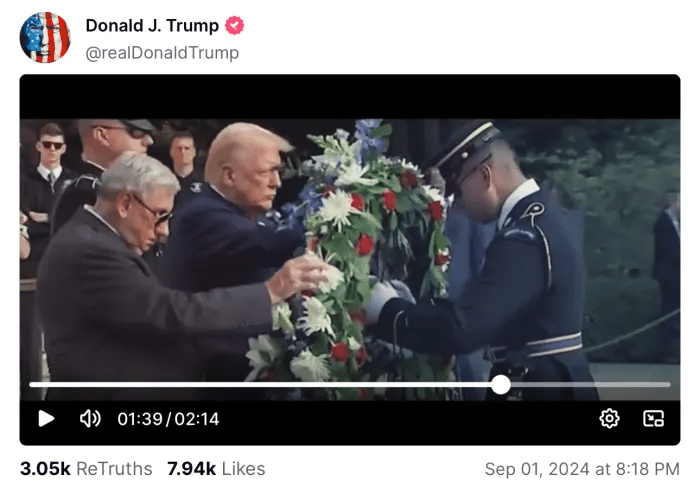Screen dimensions: 700x494
Task: Play the video with the play button
Action: tap(46, 419)
